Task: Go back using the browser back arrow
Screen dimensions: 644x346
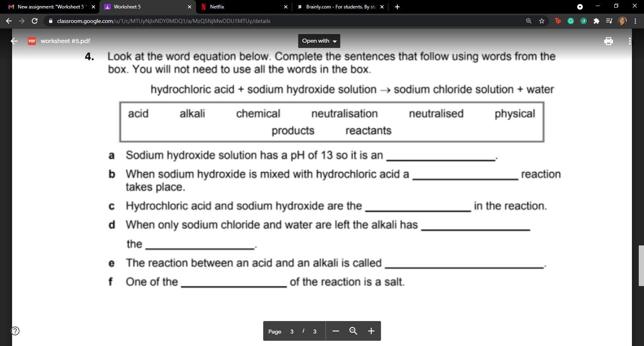Action: coord(9,21)
